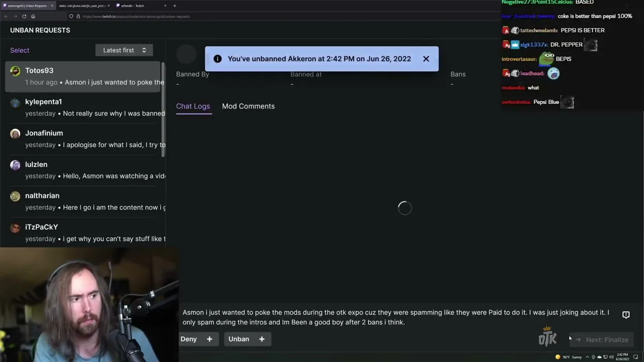
Task: Click the unban request message text
Action: [x=396, y=317]
